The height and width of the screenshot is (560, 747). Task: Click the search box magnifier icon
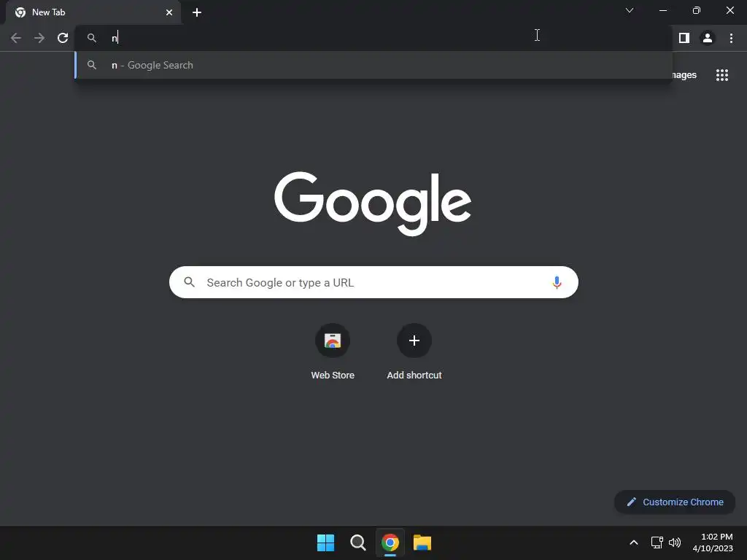pyautogui.click(x=189, y=282)
